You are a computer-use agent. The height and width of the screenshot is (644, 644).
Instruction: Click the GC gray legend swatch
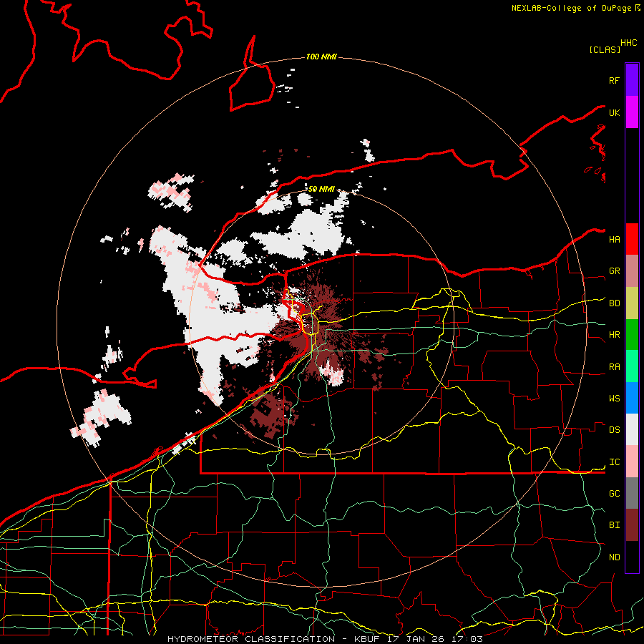(x=632, y=493)
